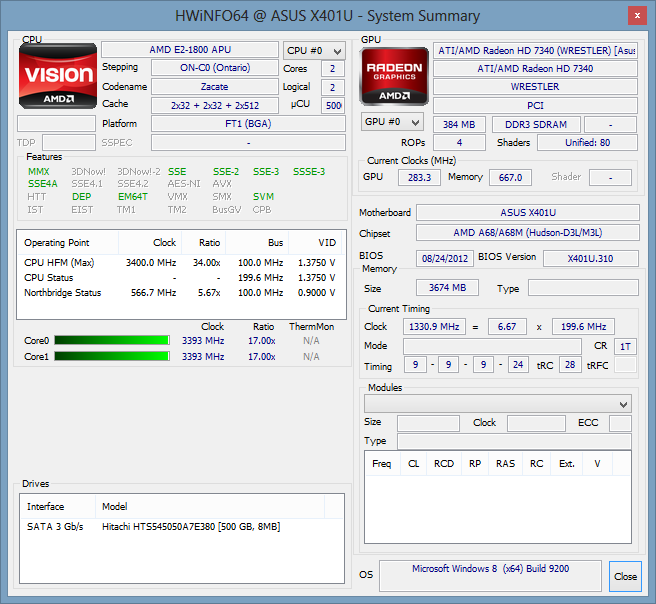Click the Core1 ratio value 17.00x

[x=261, y=357]
